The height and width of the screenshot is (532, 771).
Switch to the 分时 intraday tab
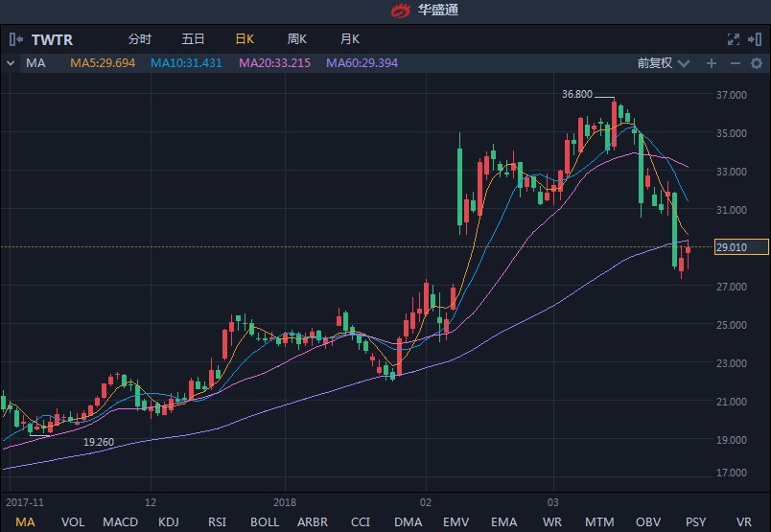(x=140, y=39)
